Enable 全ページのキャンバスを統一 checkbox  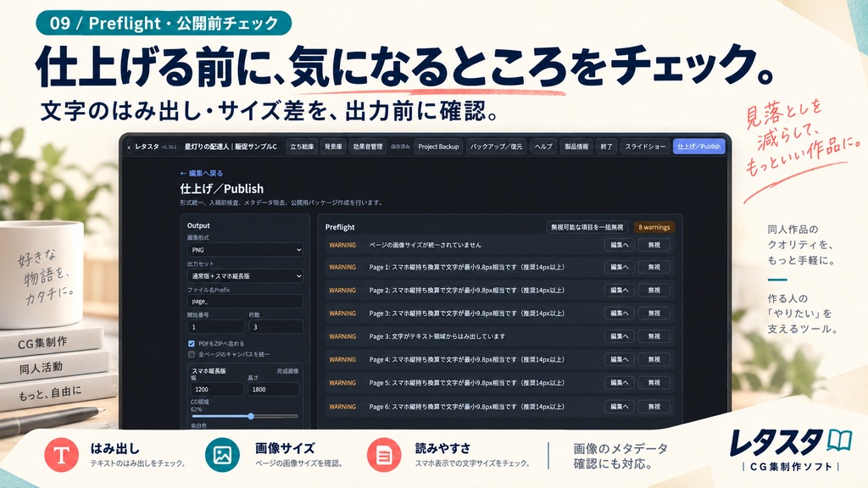point(192,354)
